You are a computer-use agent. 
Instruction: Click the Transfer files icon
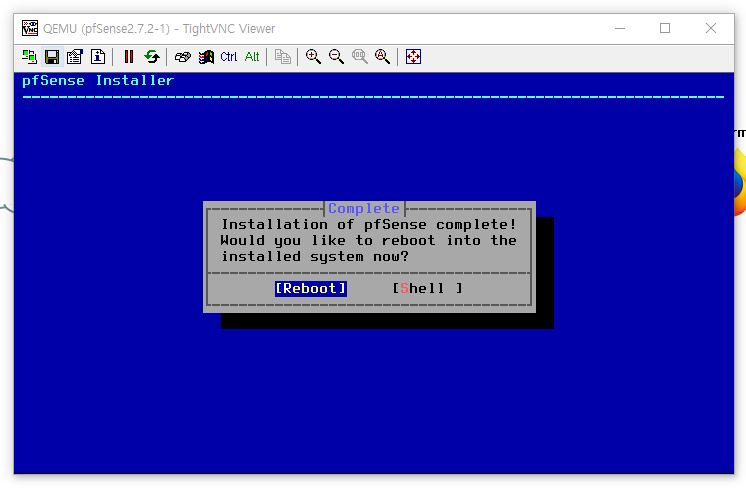283,57
